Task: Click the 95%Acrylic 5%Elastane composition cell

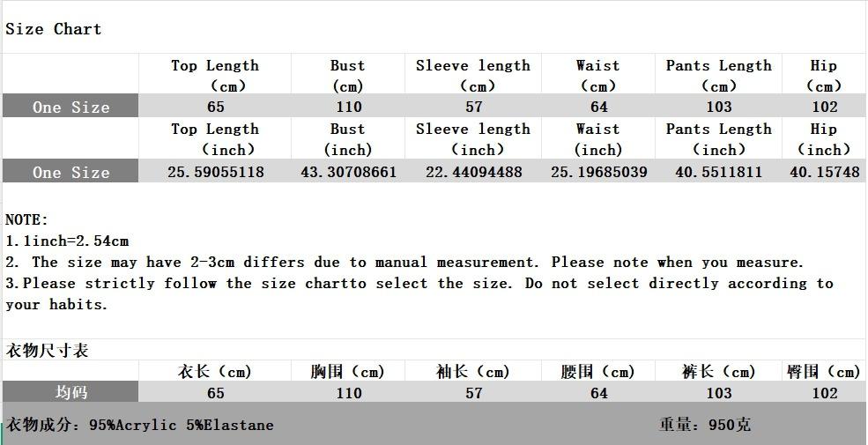Action: pos(181,425)
